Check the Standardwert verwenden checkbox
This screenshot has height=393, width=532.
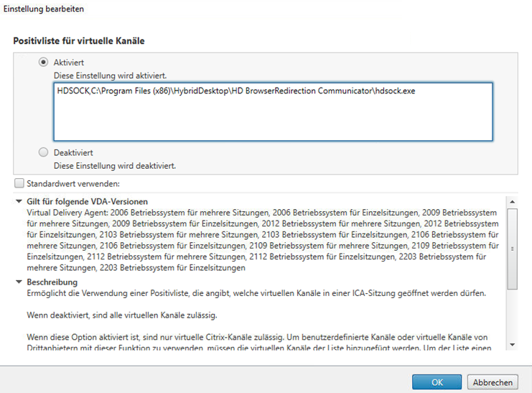[18, 183]
